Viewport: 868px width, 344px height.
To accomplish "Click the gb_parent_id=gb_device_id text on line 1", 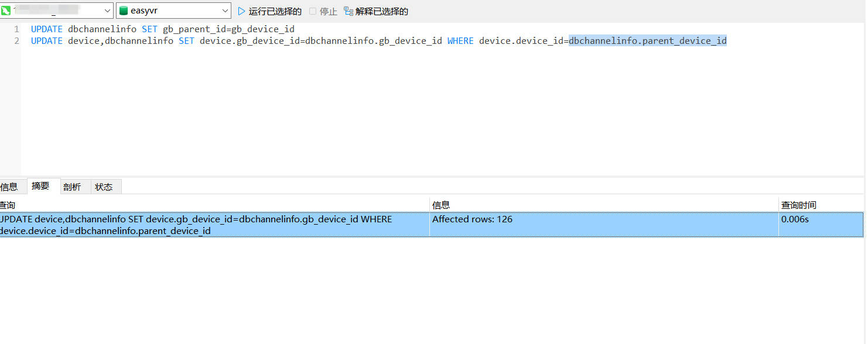I will pyautogui.click(x=228, y=29).
